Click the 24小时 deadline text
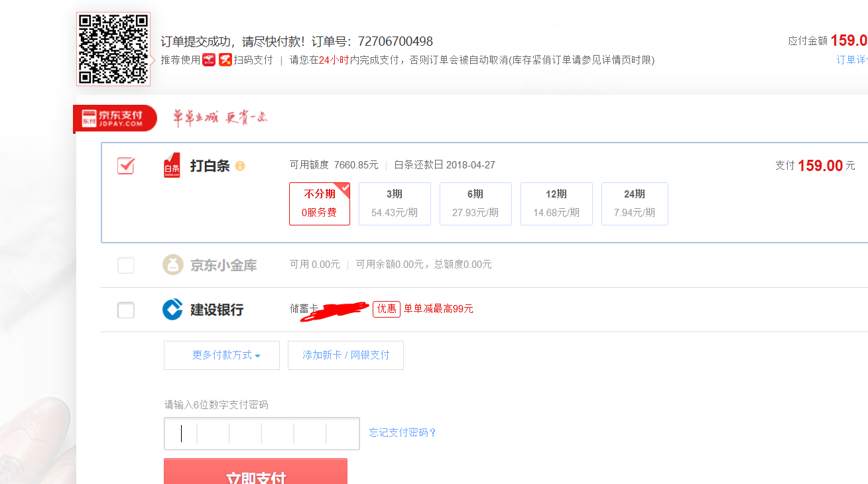The image size is (868, 484). tap(334, 60)
